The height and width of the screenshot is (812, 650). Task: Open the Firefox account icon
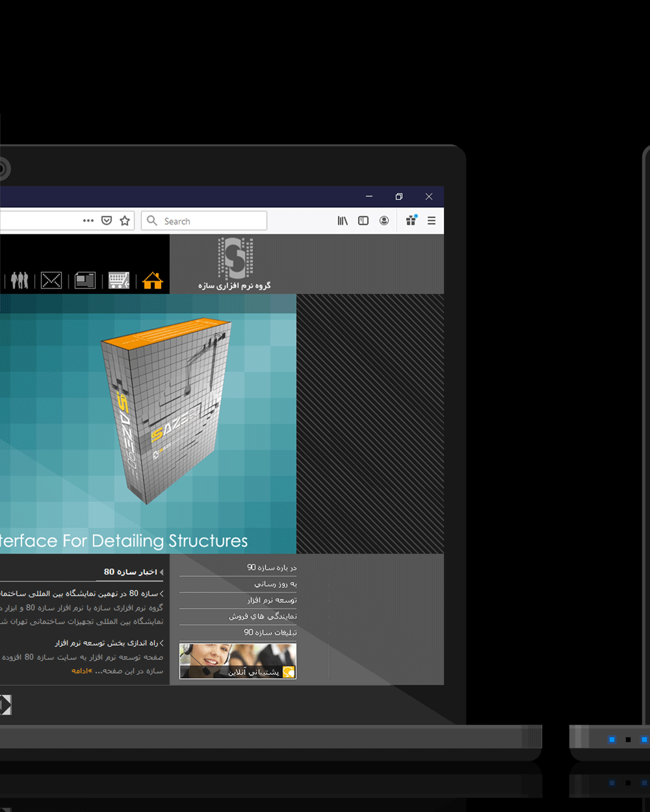384,221
